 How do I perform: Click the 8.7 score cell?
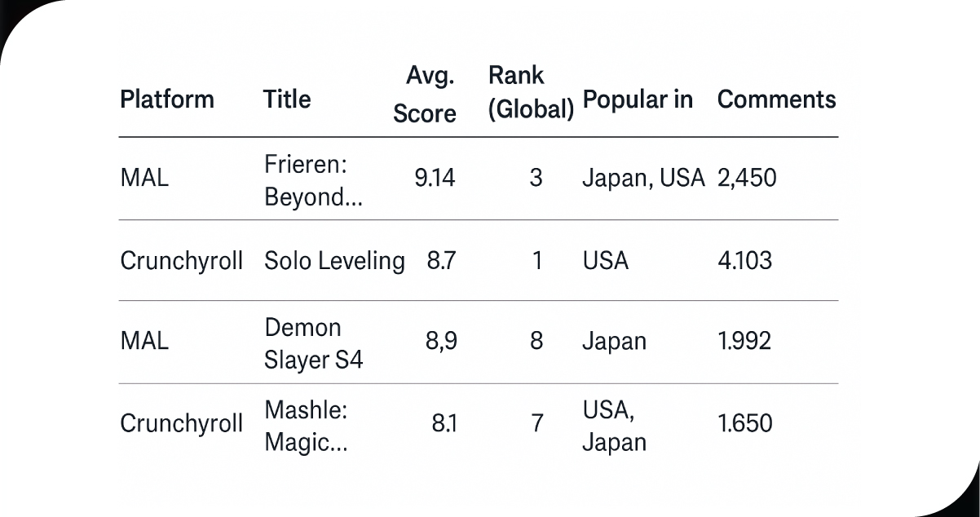pyautogui.click(x=441, y=261)
